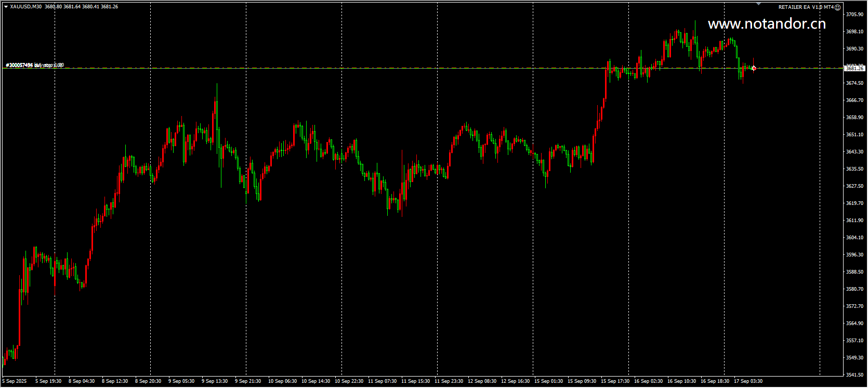868x388 pixels.
Task: Click the www.notandor.cn watermark text
Action: [767, 24]
